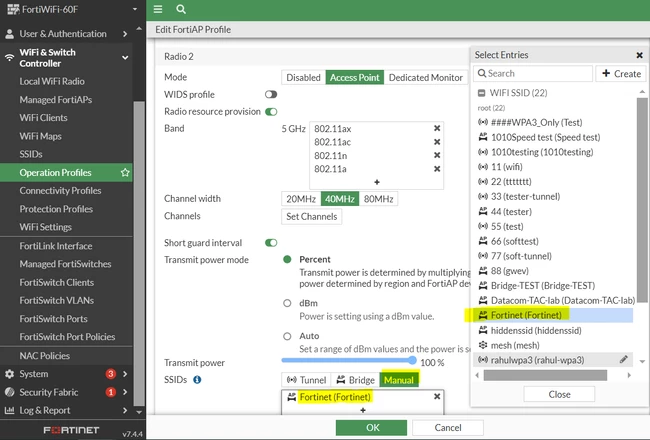Close the Select Entries panel with X
This screenshot has width=650, height=440.
tap(639, 55)
